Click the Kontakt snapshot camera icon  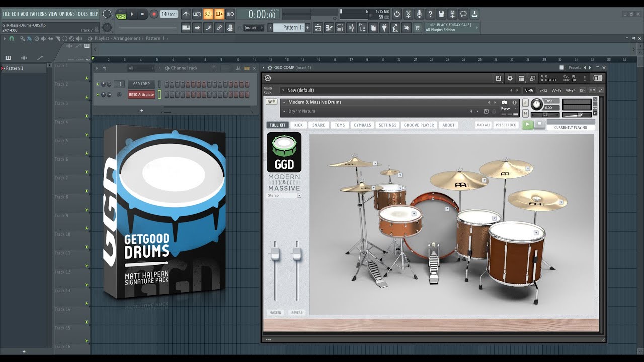(x=504, y=102)
